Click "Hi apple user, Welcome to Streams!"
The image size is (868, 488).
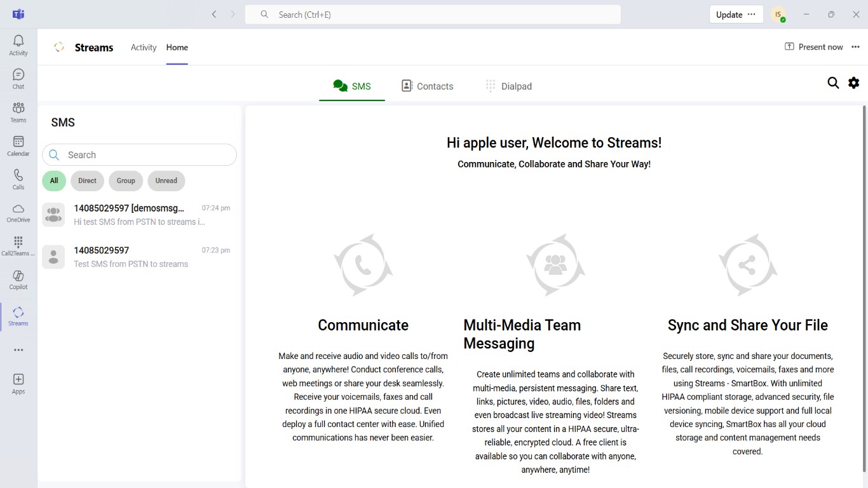pyautogui.click(x=554, y=143)
